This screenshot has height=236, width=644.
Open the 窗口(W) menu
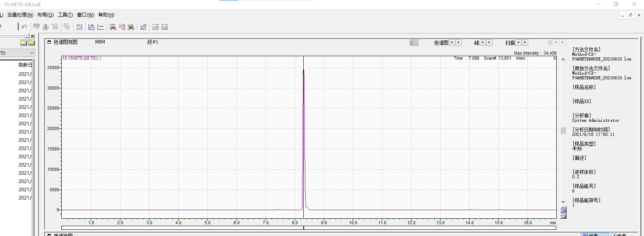click(85, 15)
